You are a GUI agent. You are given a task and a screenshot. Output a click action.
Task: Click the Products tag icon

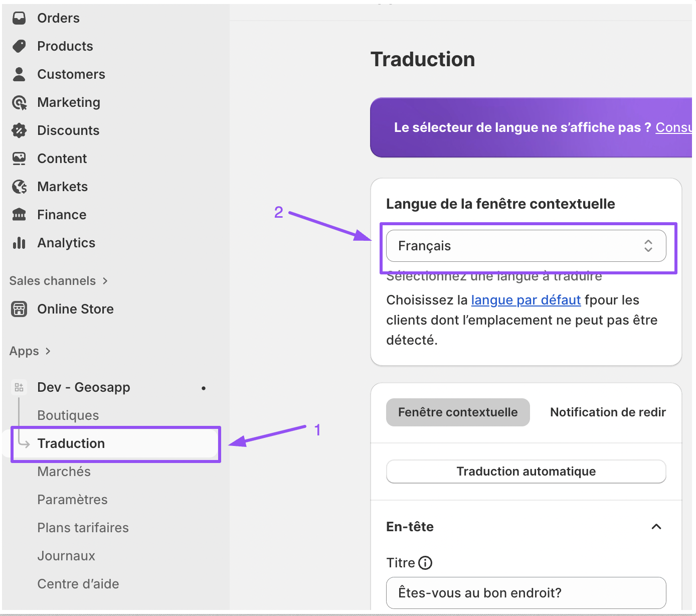19,46
